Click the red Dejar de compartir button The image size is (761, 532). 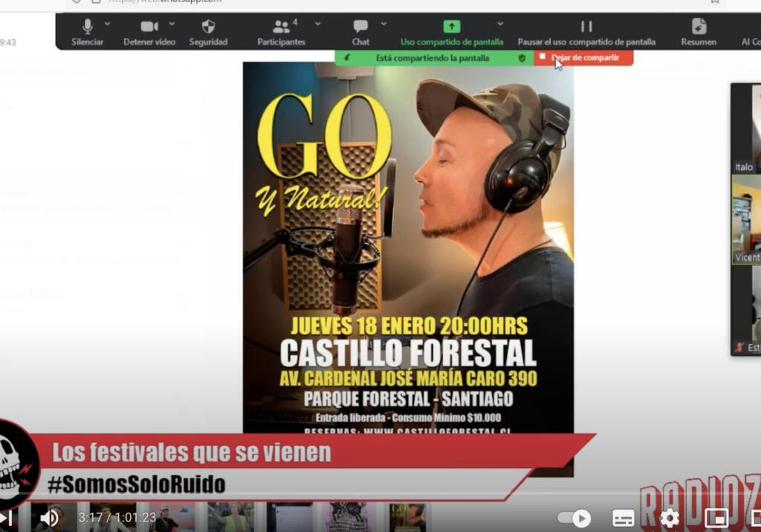(x=583, y=58)
